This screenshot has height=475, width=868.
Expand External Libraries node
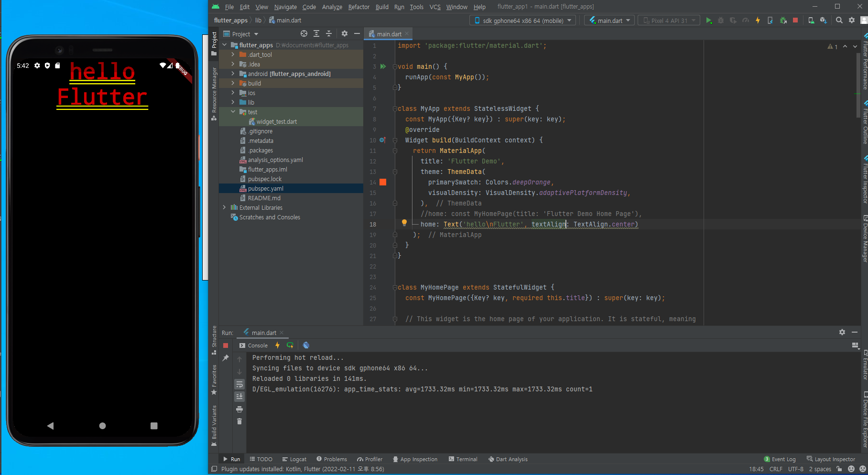point(224,207)
